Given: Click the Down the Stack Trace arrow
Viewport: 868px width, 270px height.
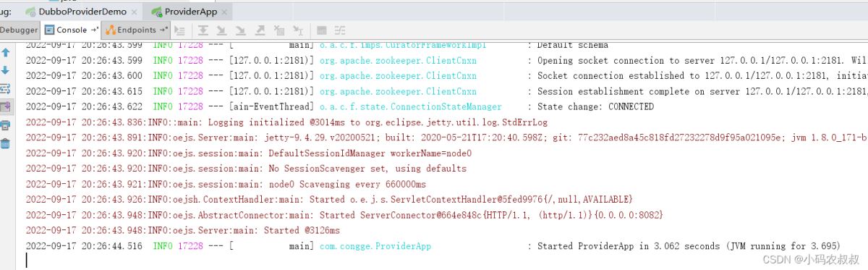Looking at the screenshot, I should [6, 70].
